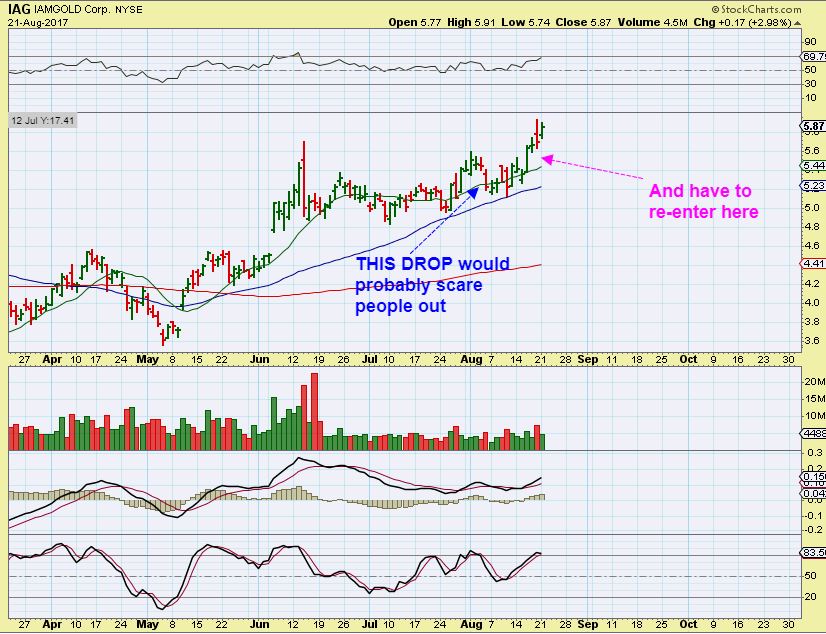
Task: Click the 'Low 5.74' value
Action: click(526, 22)
